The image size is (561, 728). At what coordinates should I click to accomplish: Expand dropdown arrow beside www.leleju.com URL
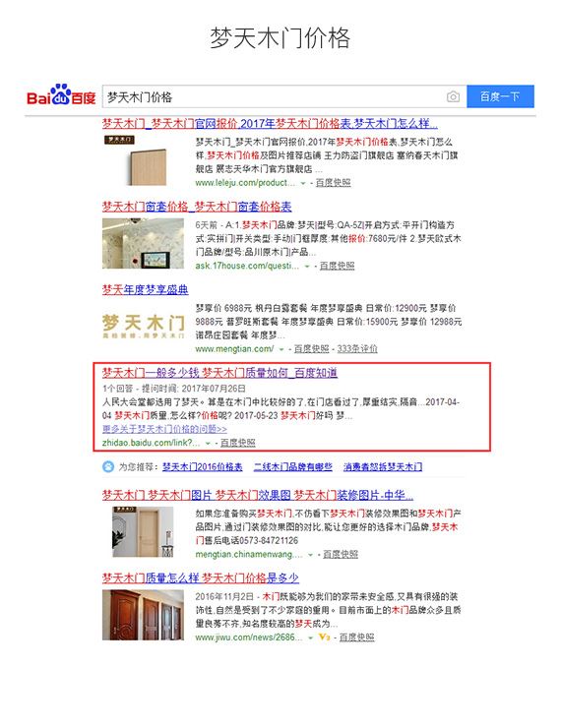click(303, 183)
